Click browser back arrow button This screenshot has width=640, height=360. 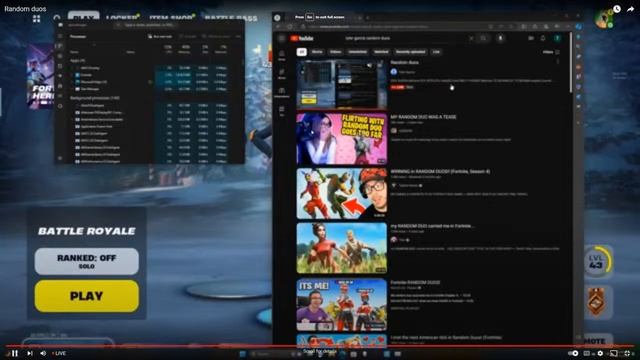(x=278, y=27)
